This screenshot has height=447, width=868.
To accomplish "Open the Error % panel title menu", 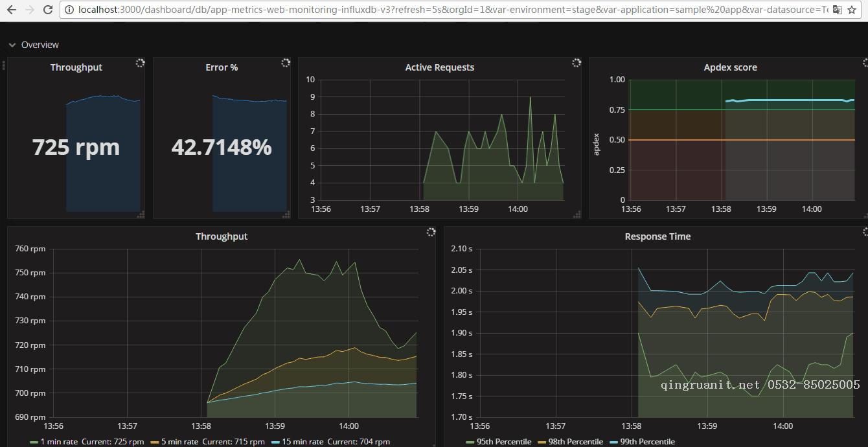I will [x=222, y=67].
